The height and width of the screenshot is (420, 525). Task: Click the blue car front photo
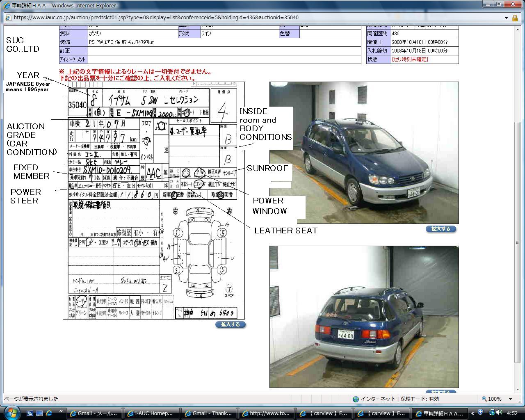click(364, 153)
